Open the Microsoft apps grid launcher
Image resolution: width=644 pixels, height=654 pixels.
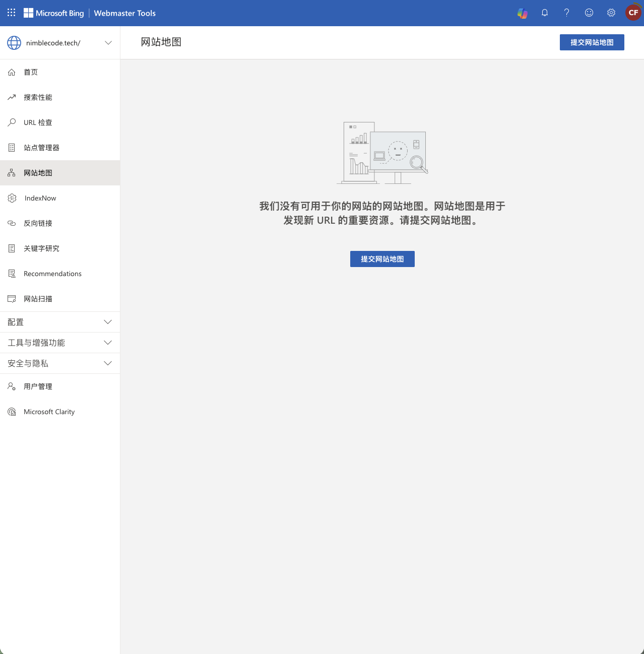coord(12,13)
